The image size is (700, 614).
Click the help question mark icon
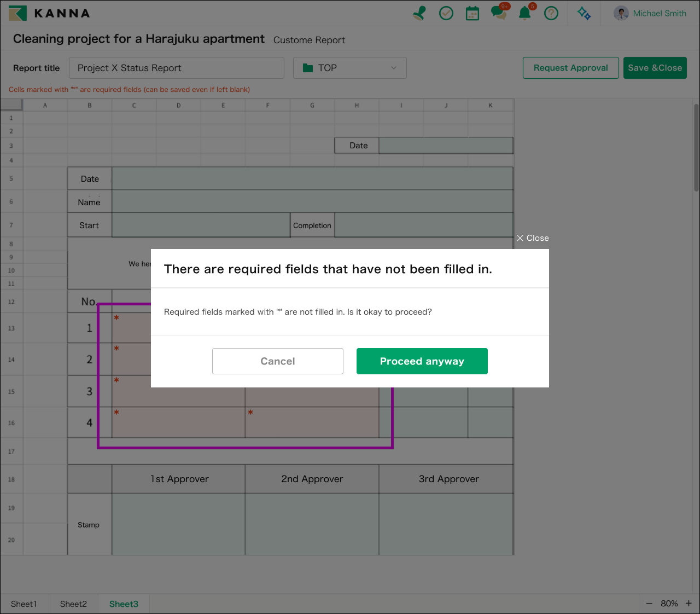coord(551,13)
